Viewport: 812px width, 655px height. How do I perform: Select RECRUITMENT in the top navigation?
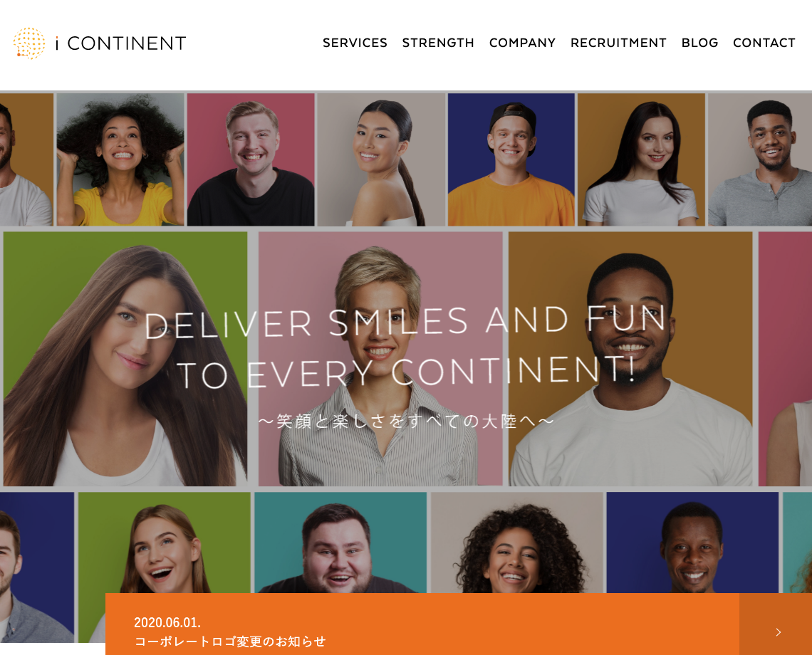pyautogui.click(x=618, y=43)
